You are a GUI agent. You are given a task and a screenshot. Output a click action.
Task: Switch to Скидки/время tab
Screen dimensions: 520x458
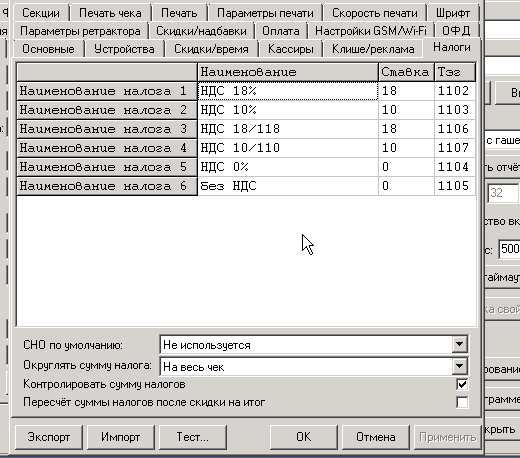(211, 49)
